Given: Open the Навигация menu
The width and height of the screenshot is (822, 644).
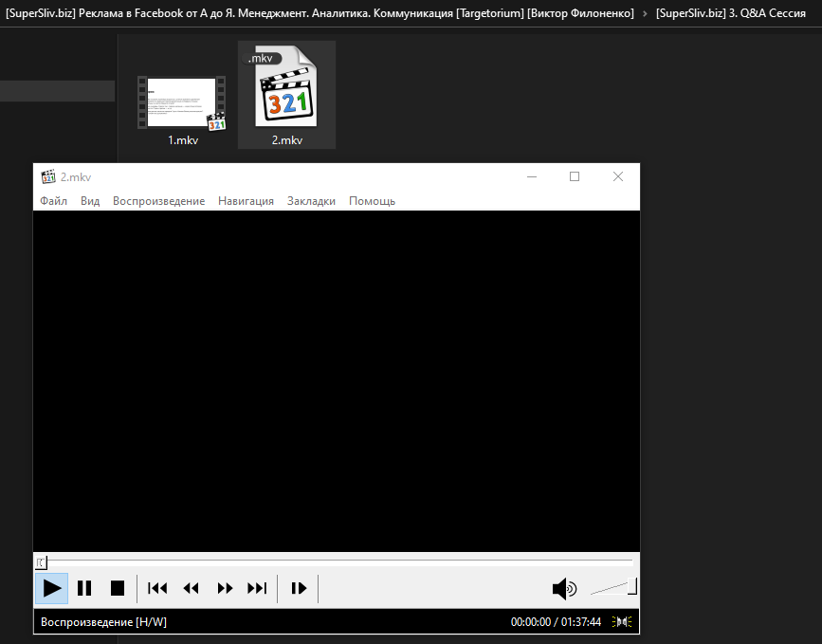Looking at the screenshot, I should (246, 201).
